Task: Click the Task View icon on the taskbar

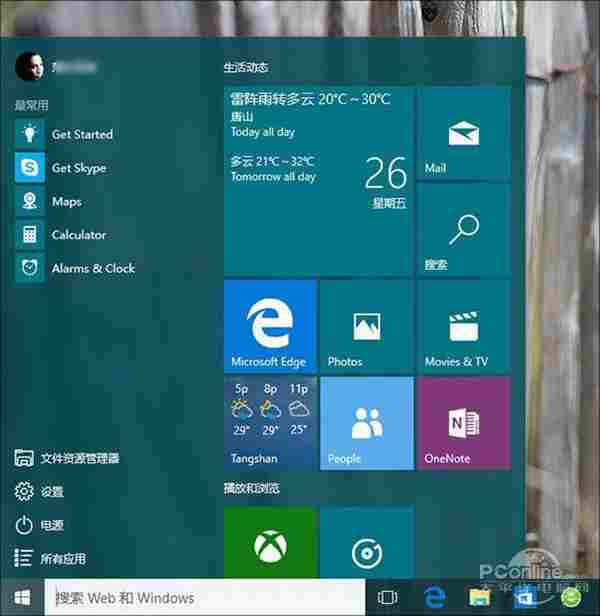Action: 387,598
